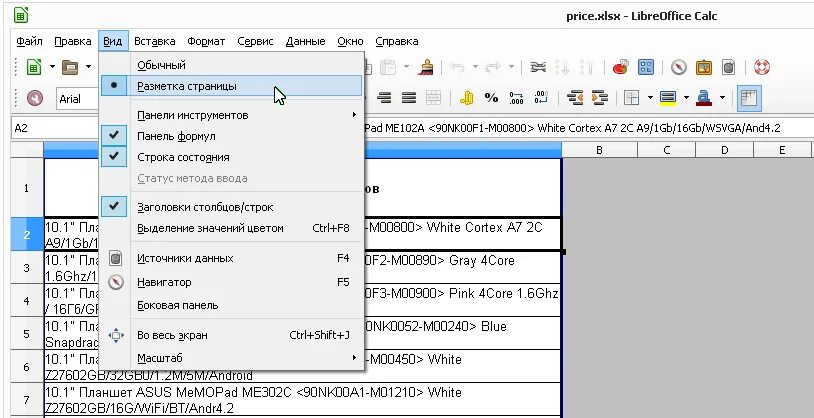Open the Данные menu

click(x=305, y=41)
